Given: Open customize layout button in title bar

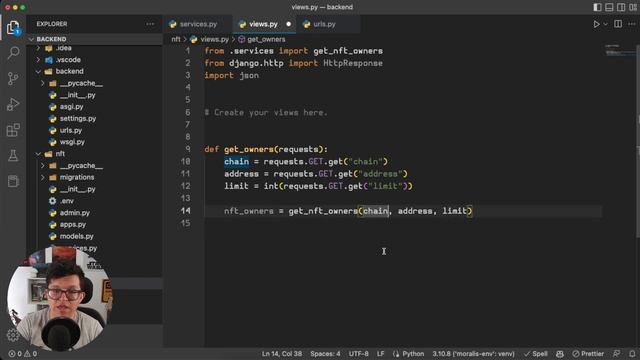Looking at the screenshot, I should [x=633, y=7].
